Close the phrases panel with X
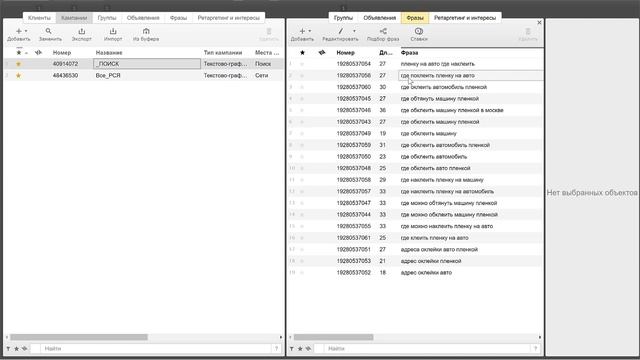Image resolution: width=640 pixels, height=360 pixels. [x=539, y=23]
